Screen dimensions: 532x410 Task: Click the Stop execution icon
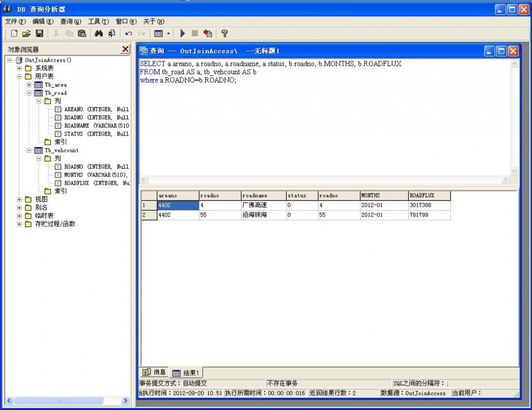point(195,33)
